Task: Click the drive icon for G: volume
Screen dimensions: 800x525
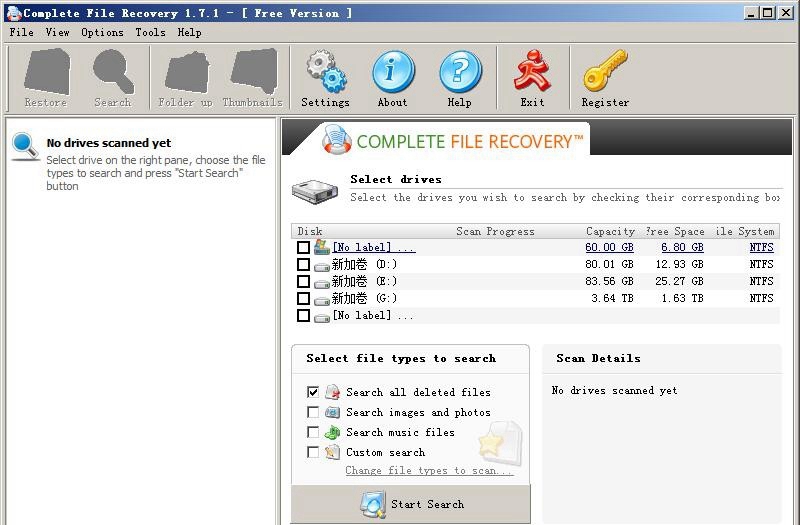Action: (x=321, y=300)
